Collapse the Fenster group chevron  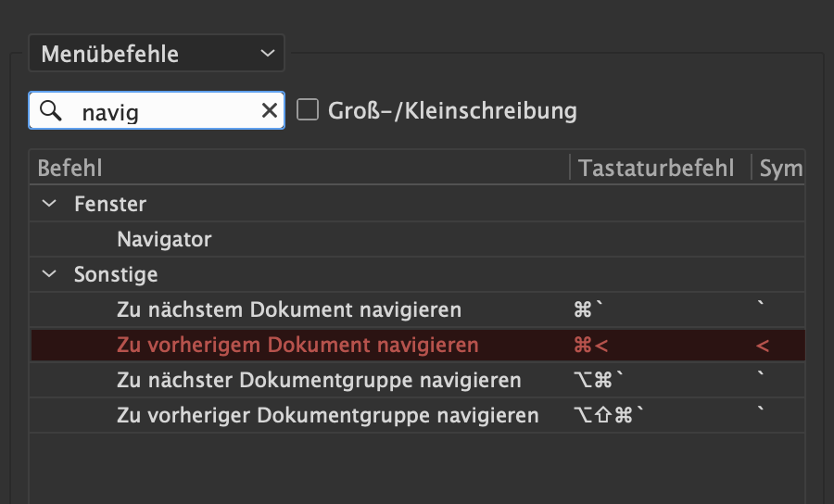(x=49, y=204)
